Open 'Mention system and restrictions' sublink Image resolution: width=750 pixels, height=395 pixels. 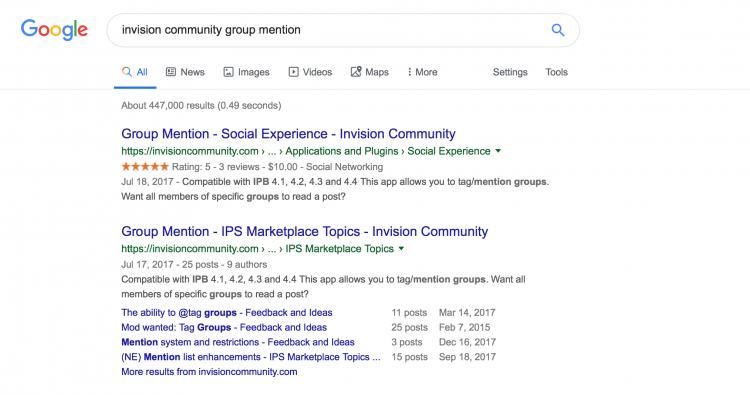point(238,342)
